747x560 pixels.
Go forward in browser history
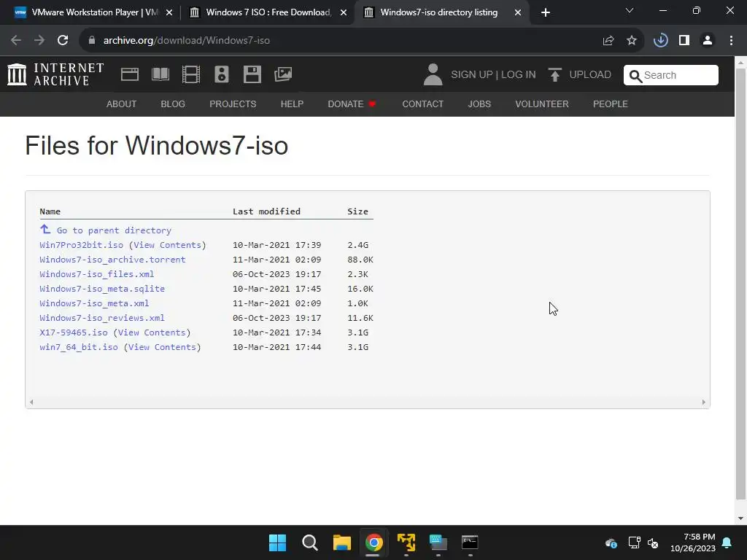39,41
